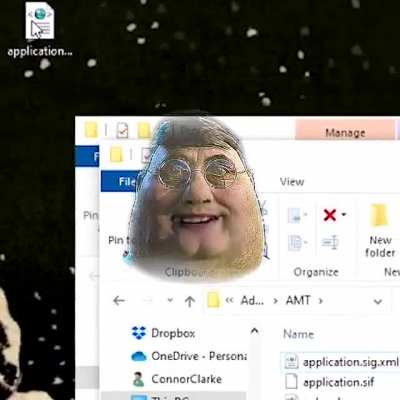Expand the chevron after AMT in the path

click(320, 301)
